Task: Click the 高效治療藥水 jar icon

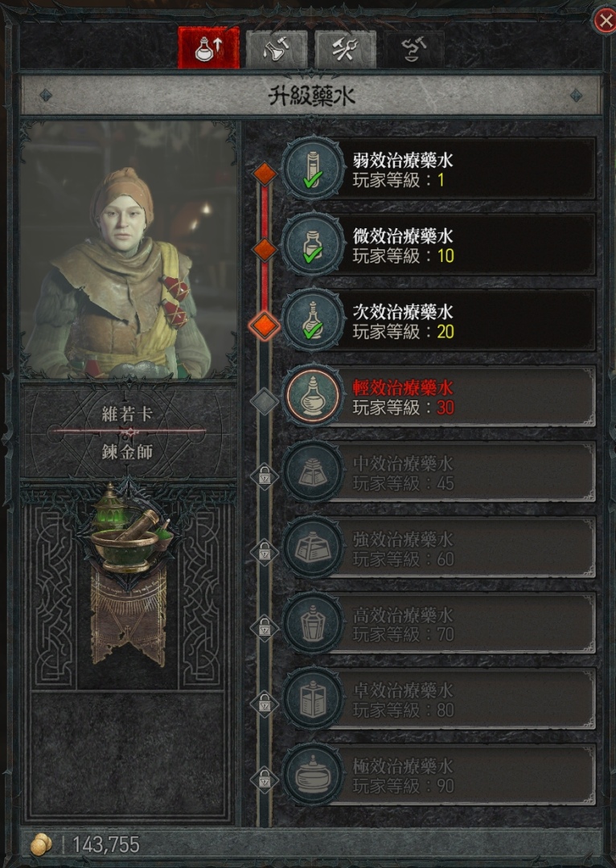Action: [x=313, y=624]
